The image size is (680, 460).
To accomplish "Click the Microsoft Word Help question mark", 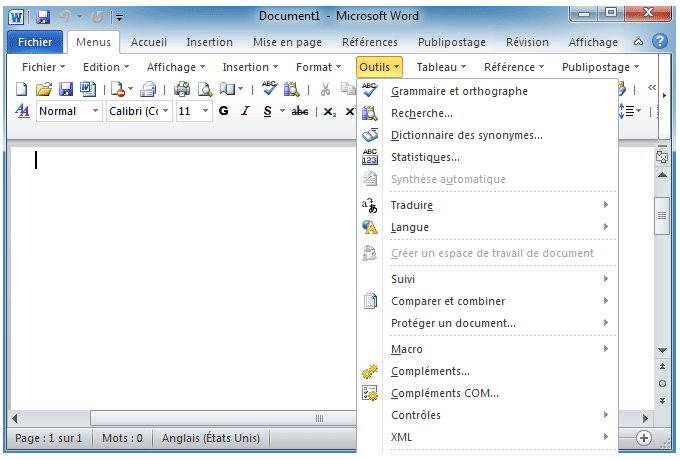I will 660,42.
